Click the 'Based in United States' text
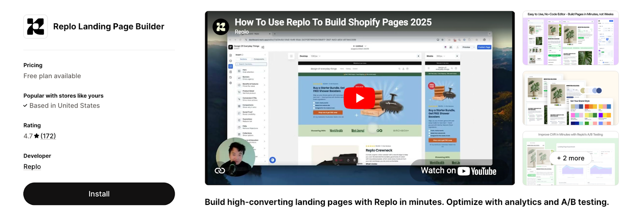Image resolution: width=644 pixels, height=215 pixels. coord(64,106)
